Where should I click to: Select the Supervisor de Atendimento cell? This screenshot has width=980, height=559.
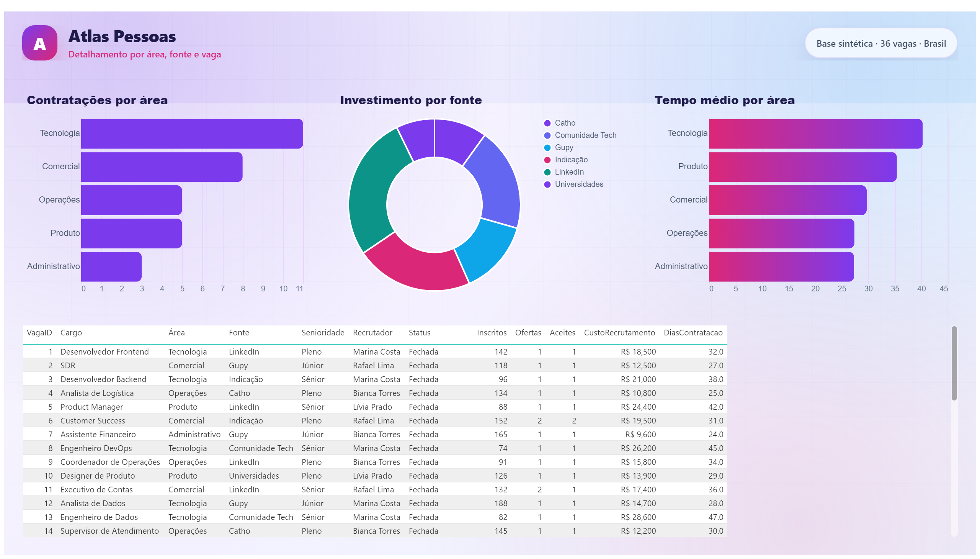(x=109, y=531)
